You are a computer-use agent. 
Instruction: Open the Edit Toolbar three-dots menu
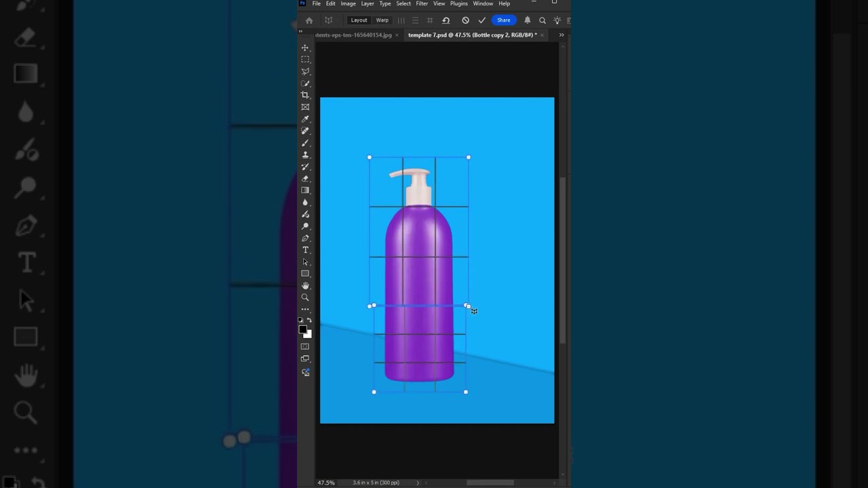[x=305, y=310]
